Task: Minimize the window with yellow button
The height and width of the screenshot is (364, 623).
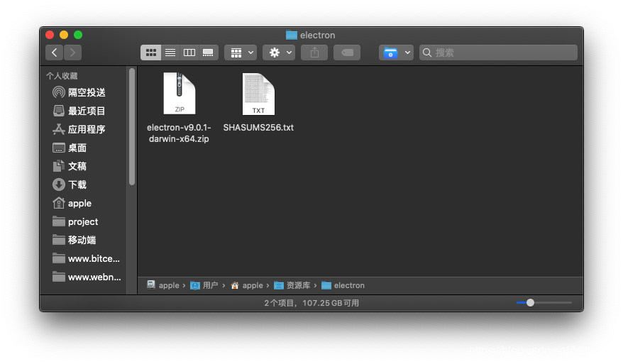Action: tap(64, 35)
